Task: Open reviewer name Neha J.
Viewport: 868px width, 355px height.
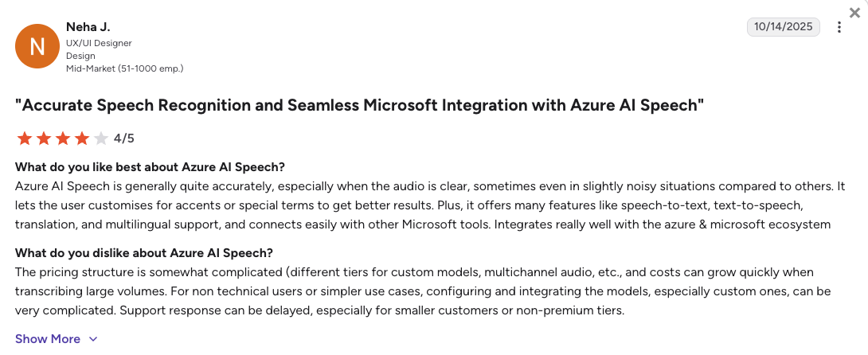Action: click(88, 26)
